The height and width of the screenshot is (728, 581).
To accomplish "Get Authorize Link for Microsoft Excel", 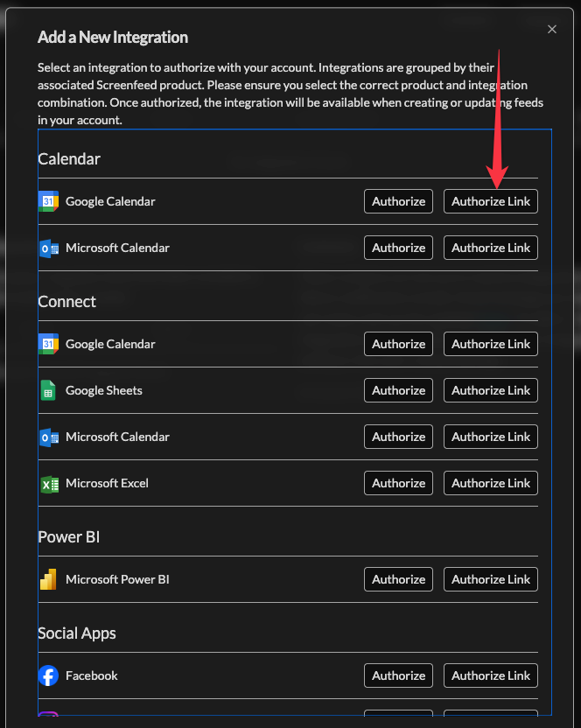I will [490, 483].
